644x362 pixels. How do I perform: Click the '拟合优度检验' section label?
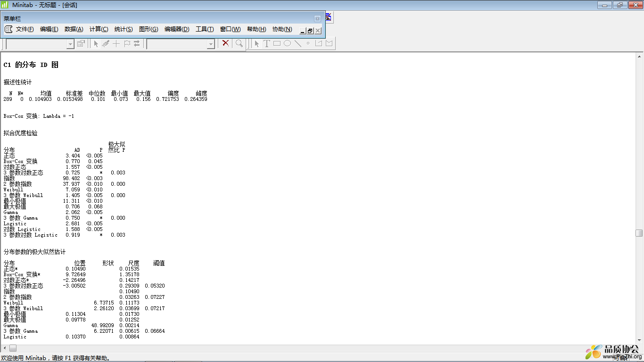[x=21, y=133]
